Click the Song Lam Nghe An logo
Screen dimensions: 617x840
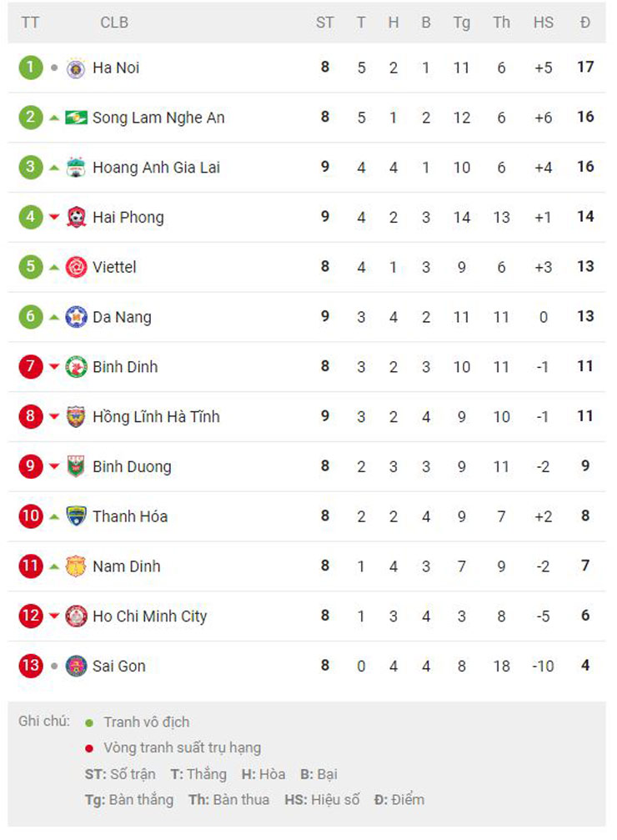(x=76, y=118)
